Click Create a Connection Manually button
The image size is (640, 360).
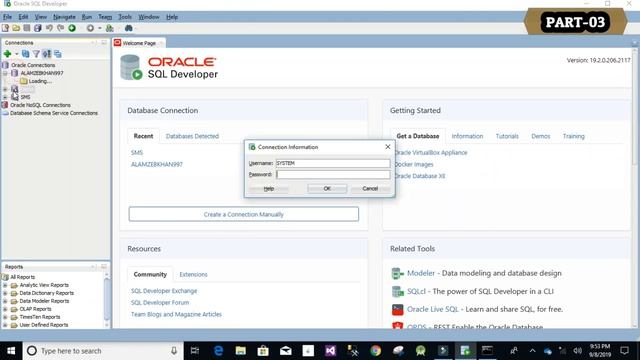[244, 214]
